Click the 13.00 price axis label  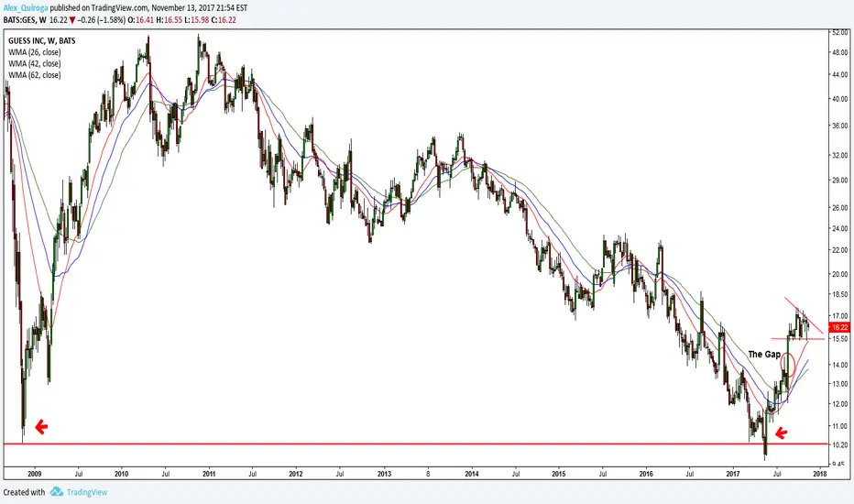[x=839, y=384]
